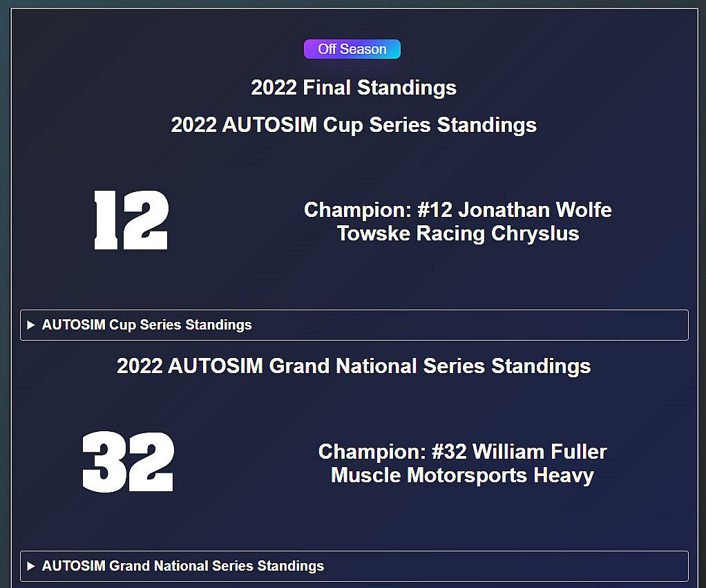Select the 2022 Final Standings heading

pos(353,88)
